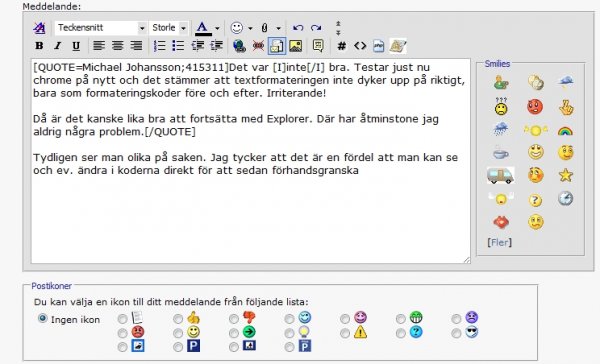Insert the coffee cup smiley
Screen dimensions: 600x364
pos(501,153)
